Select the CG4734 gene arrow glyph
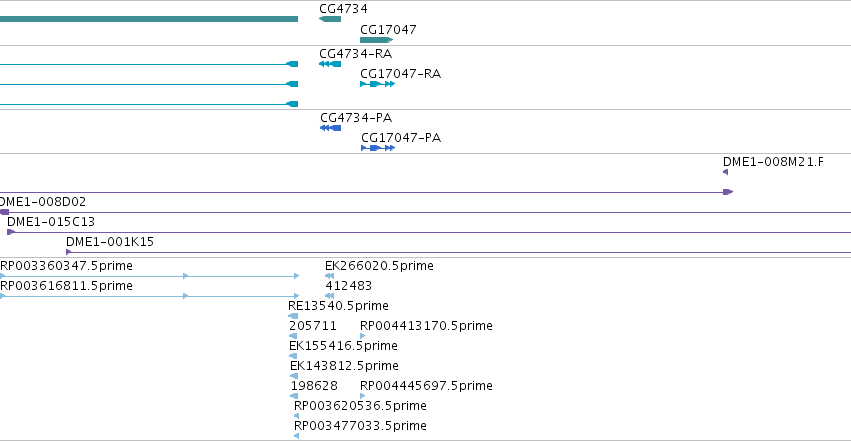 pos(330,19)
